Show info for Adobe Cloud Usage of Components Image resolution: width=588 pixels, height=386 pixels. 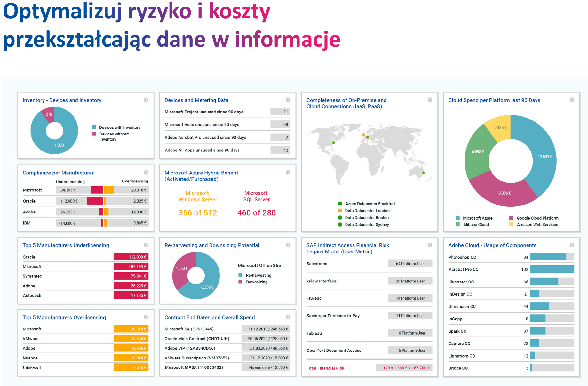point(572,245)
